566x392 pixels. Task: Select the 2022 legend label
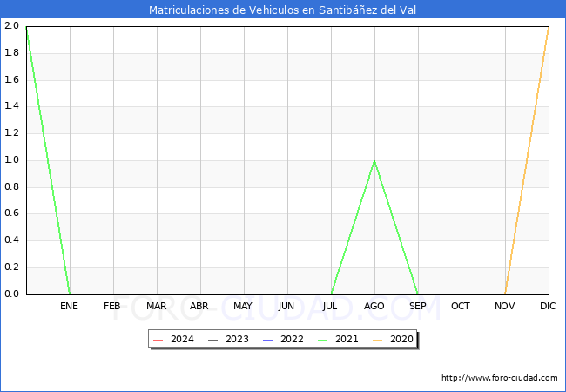[x=292, y=340]
